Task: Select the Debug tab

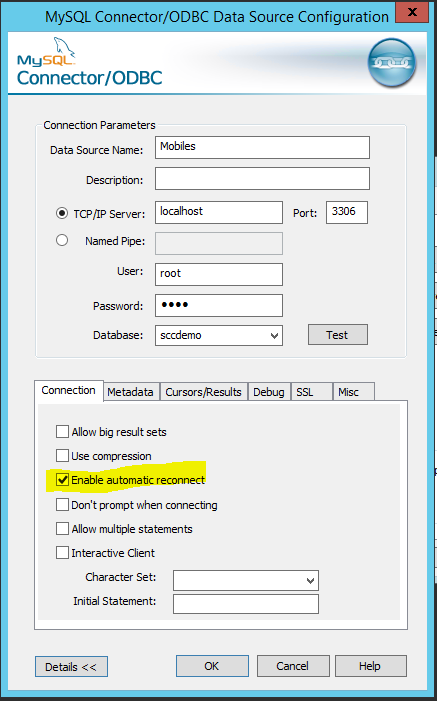Action: [269, 392]
